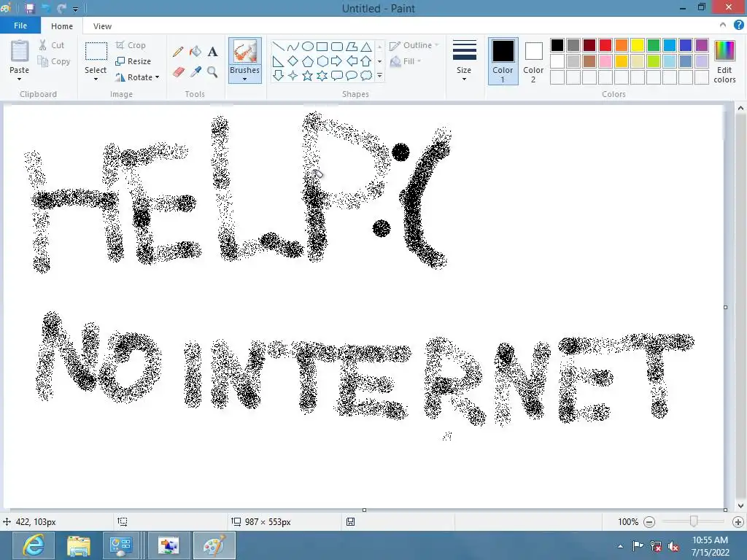Choose the Rounded rectangle shape
Image resolution: width=747 pixels, height=560 pixels.
pyautogui.click(x=337, y=46)
